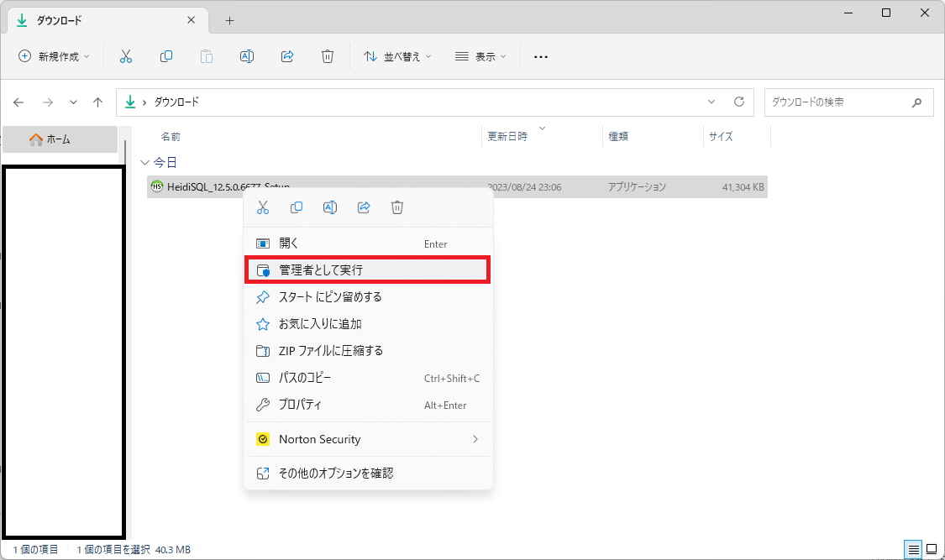Refresh the Downloads folder view

pyautogui.click(x=739, y=102)
